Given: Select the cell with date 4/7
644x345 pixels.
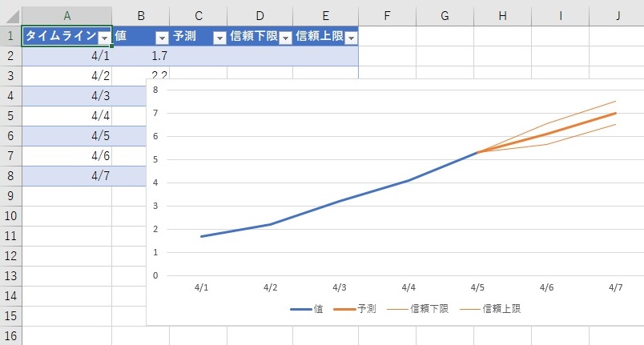Looking at the screenshot, I should pyautogui.click(x=66, y=175).
